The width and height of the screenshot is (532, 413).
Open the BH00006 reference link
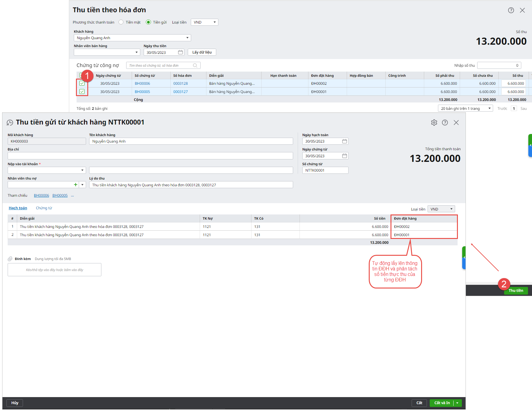[41, 195]
